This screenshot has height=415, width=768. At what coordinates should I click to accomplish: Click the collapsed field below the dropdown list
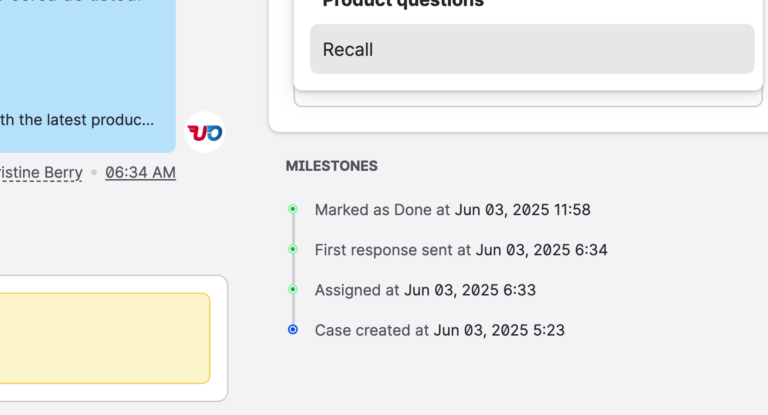pos(528,99)
